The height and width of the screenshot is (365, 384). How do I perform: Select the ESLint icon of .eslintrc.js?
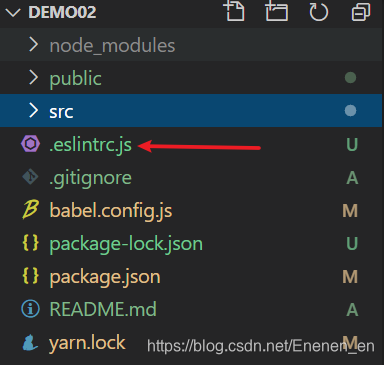tap(30, 144)
